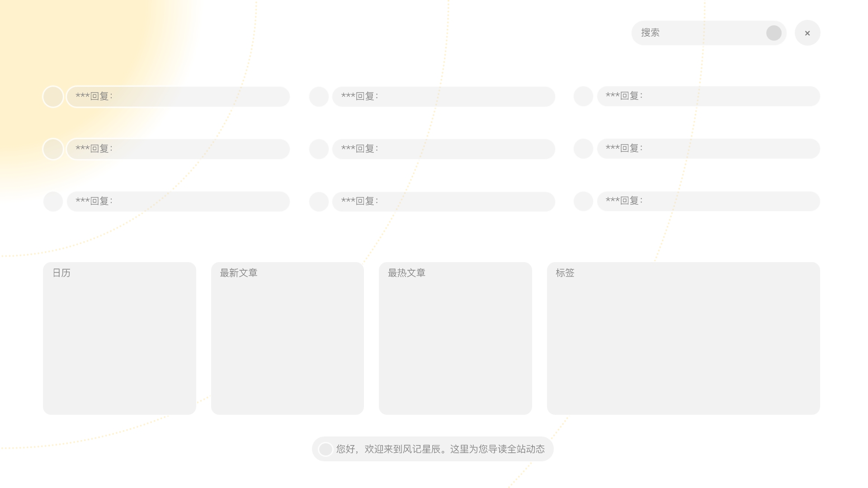Screen dimensions: 868x488
Task: Open the third-row left ***回复 comment bar
Action: coord(178,202)
